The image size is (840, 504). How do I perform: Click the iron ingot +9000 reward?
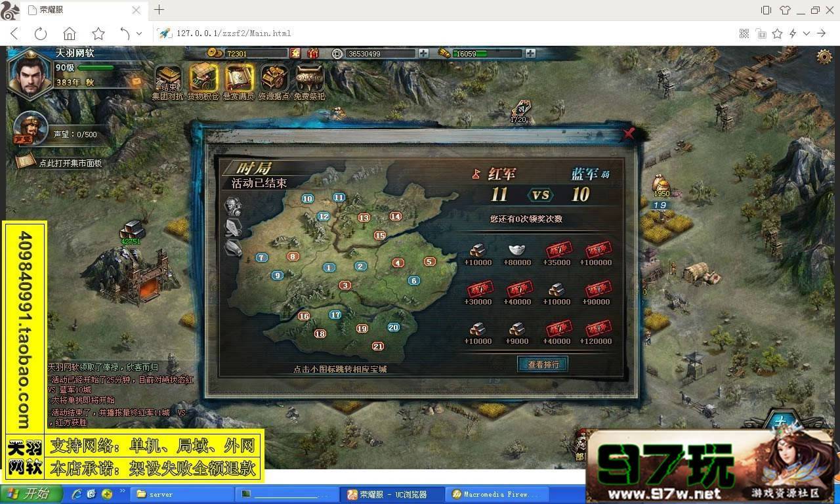click(517, 329)
